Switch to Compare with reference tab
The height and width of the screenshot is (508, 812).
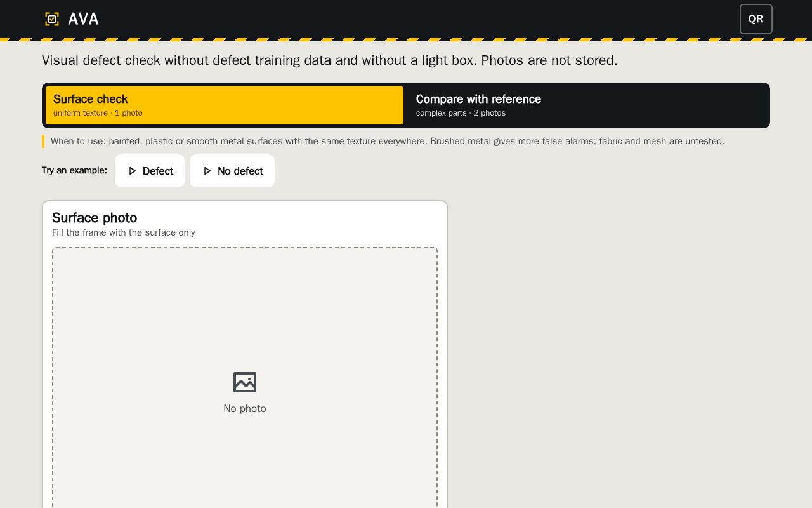pyautogui.click(x=586, y=105)
